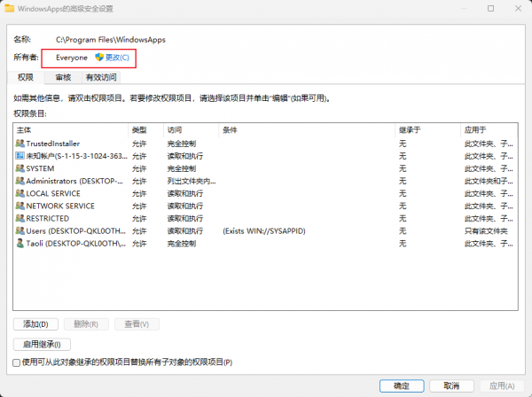Maximize the security settings window
Viewport: 532px width, 397px height.
coord(490,9)
